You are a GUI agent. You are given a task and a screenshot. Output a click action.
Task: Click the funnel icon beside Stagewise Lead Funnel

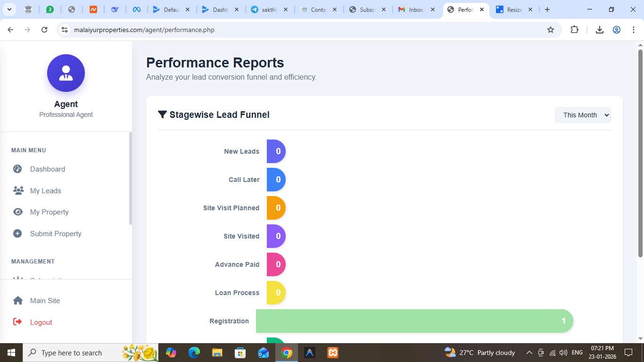click(x=162, y=114)
